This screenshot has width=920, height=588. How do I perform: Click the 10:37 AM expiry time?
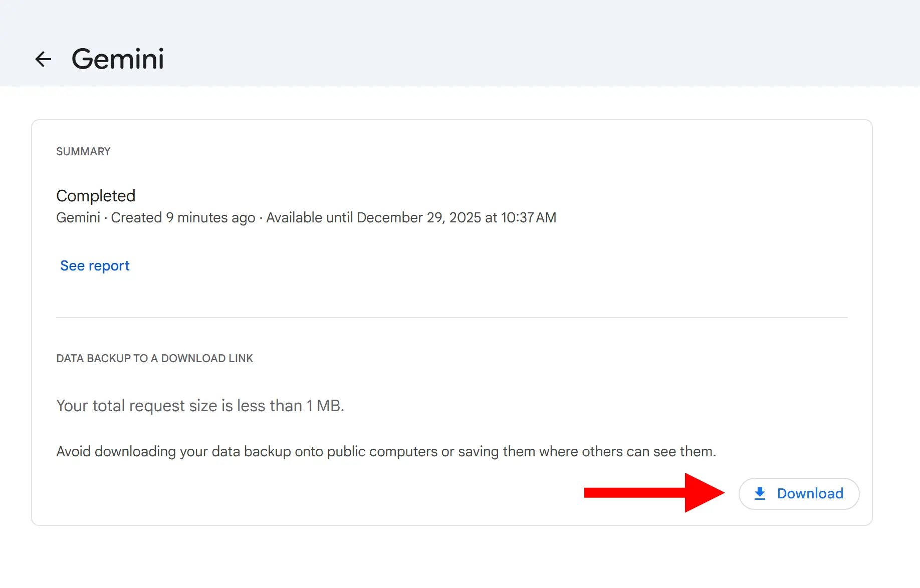(528, 218)
